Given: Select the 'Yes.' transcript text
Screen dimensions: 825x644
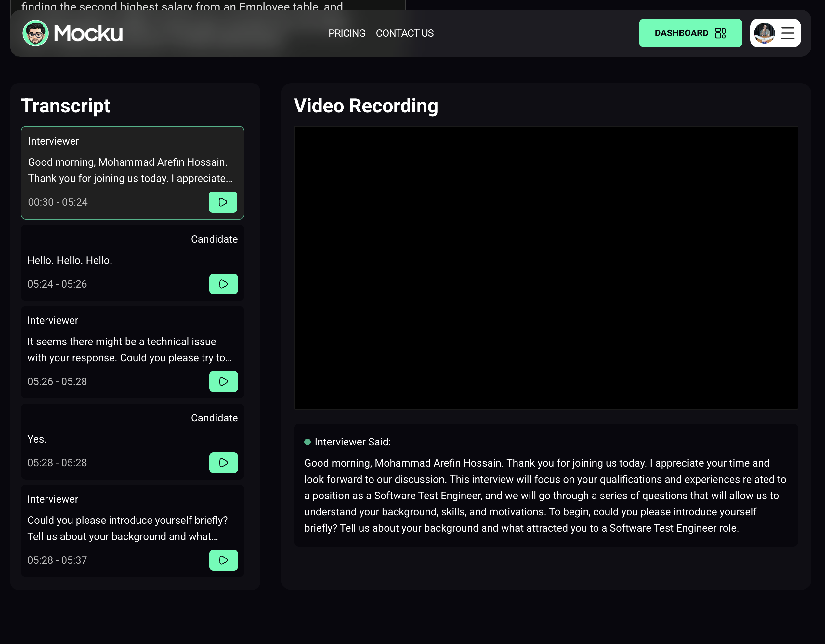Looking at the screenshot, I should [37, 439].
